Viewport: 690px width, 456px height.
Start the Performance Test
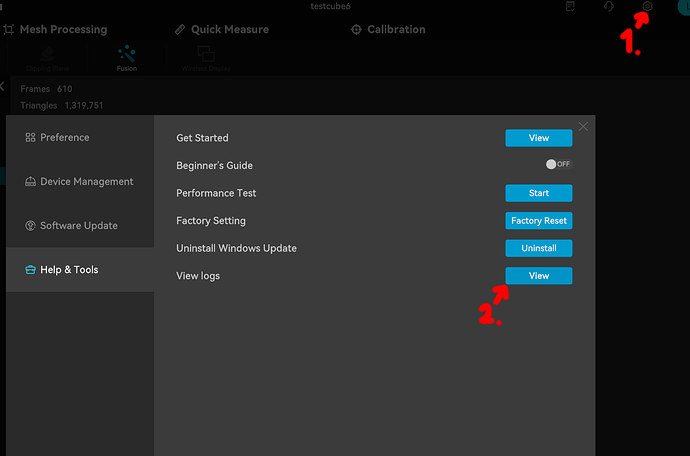(539, 193)
